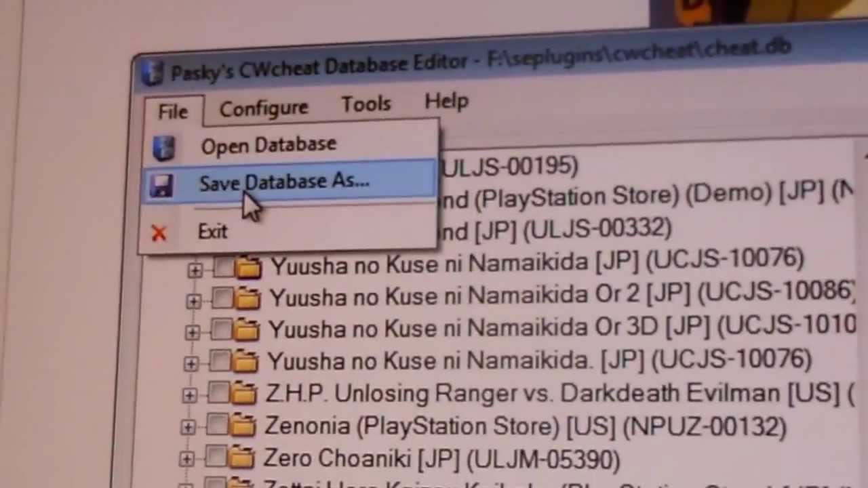Check the 'Namaikida.' entry with trailing period box
The width and height of the screenshot is (868, 488).
point(220,361)
